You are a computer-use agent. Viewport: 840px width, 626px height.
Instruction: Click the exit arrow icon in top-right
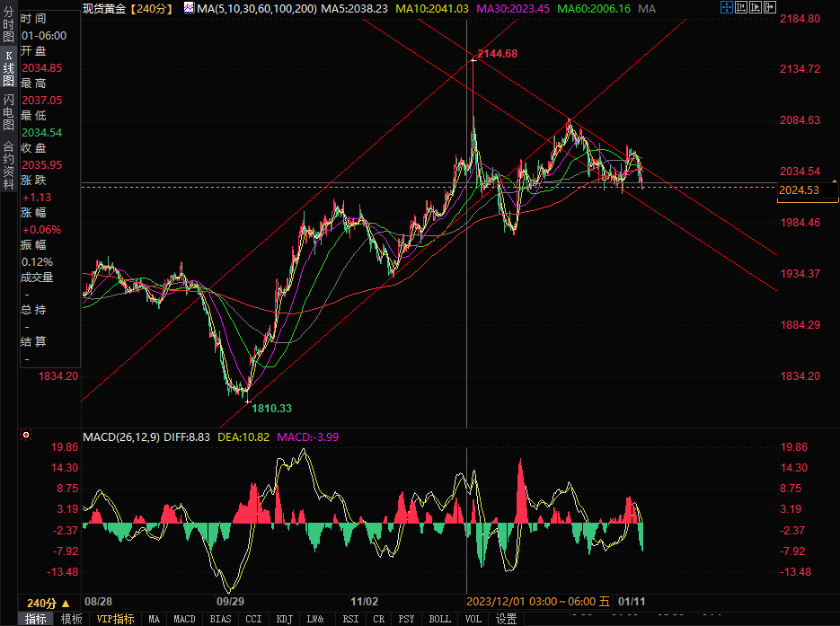[x=771, y=7]
